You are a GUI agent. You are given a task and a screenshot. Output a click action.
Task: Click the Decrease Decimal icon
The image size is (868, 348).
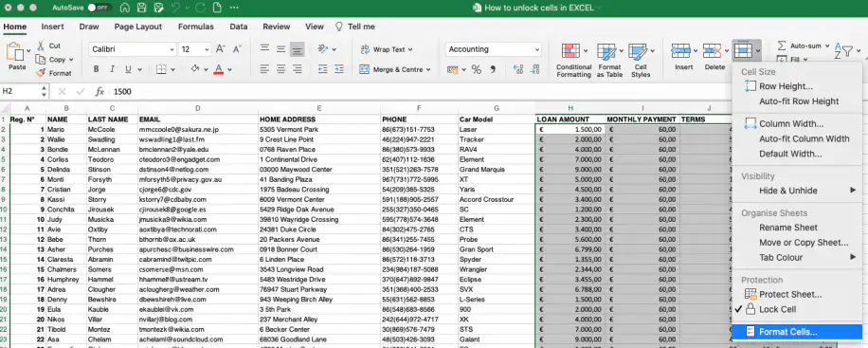(534, 69)
